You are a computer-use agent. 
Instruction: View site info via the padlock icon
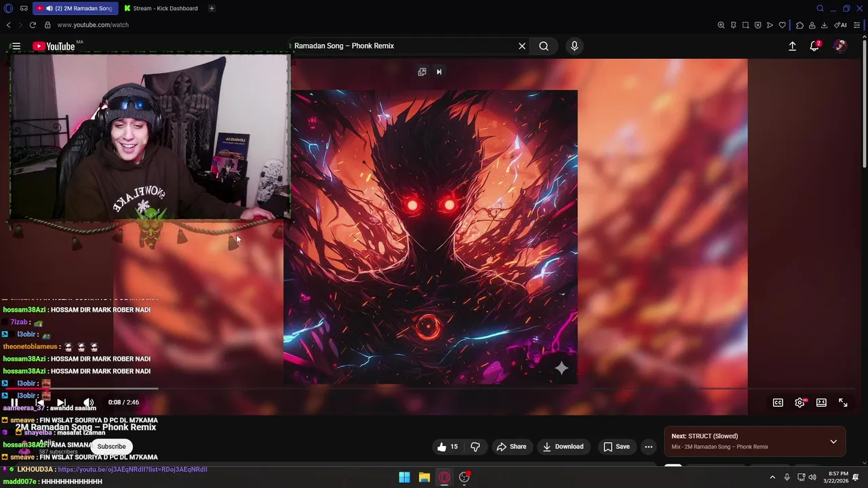tap(47, 25)
